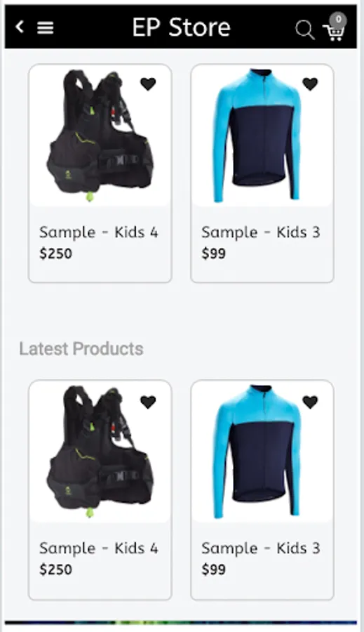Favorite the top Sample - Kids 3 item
This screenshot has height=632, width=364.
(x=310, y=84)
